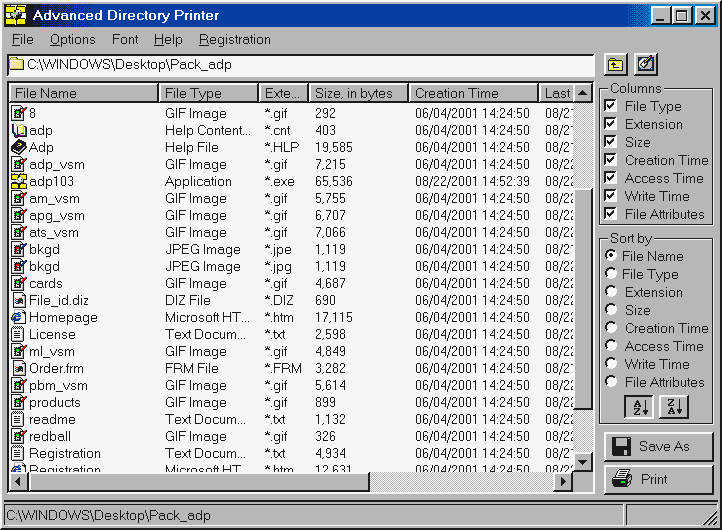Screen dimensions: 722x530
Task: Uncheck the File Type column checkbox
Action: 611,107
